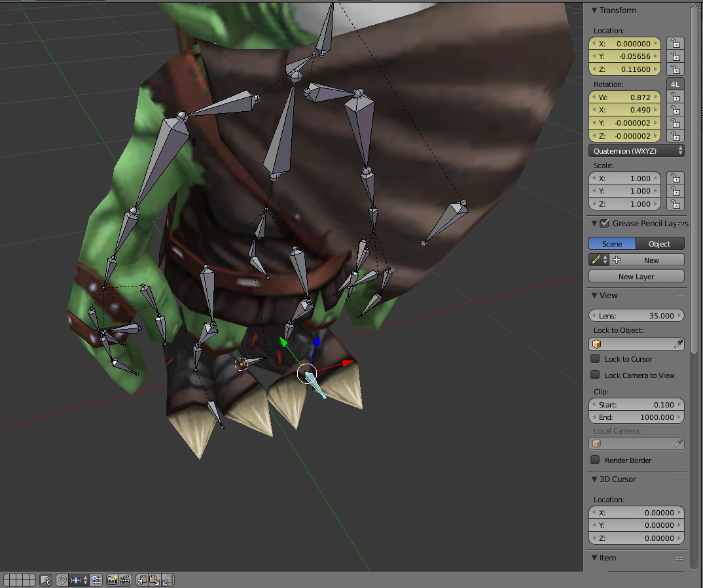
Task: Turn on the Render Border checkbox
Action: (595, 460)
